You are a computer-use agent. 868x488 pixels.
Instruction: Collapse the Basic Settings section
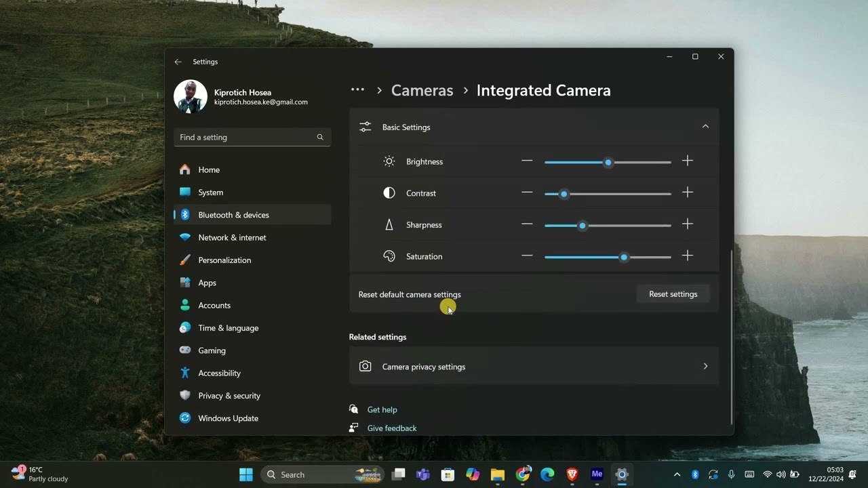tap(705, 127)
